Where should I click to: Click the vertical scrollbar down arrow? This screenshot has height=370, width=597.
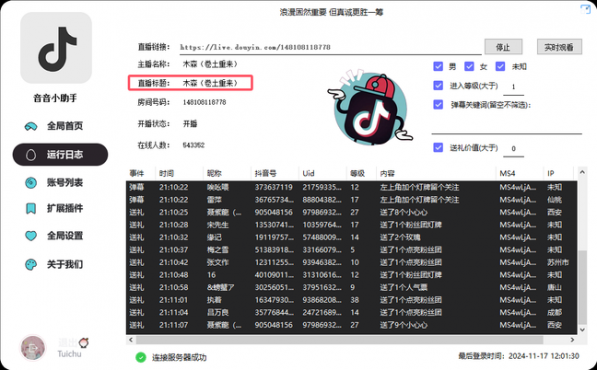(x=582, y=329)
